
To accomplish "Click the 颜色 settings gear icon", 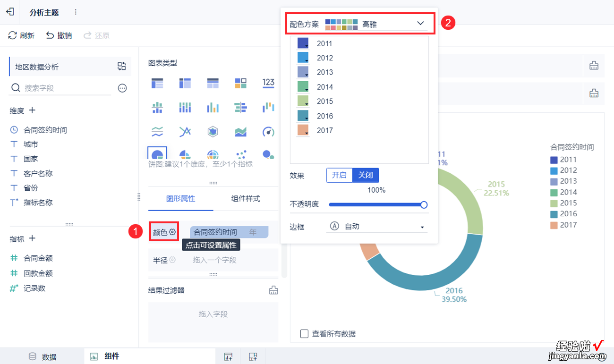I will 172,232.
